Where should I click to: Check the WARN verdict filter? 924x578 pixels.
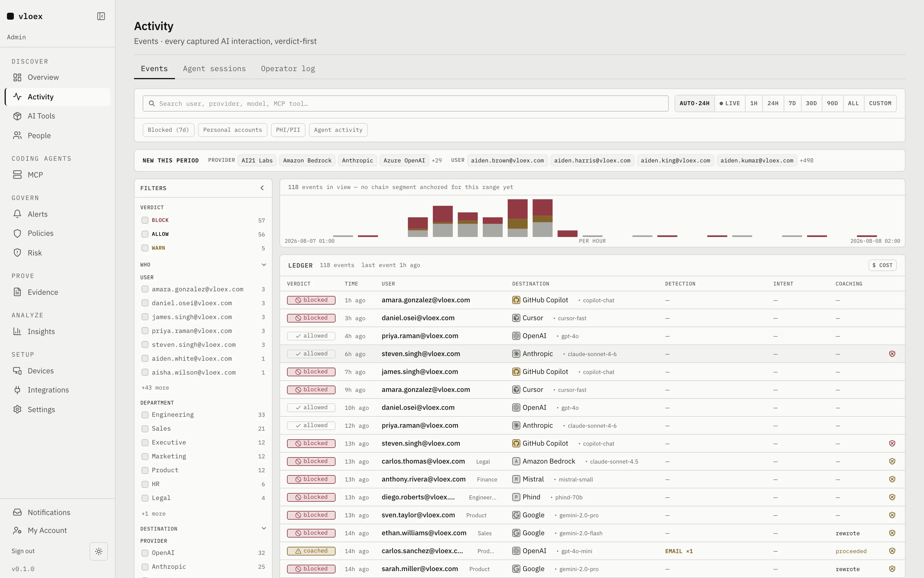click(145, 248)
